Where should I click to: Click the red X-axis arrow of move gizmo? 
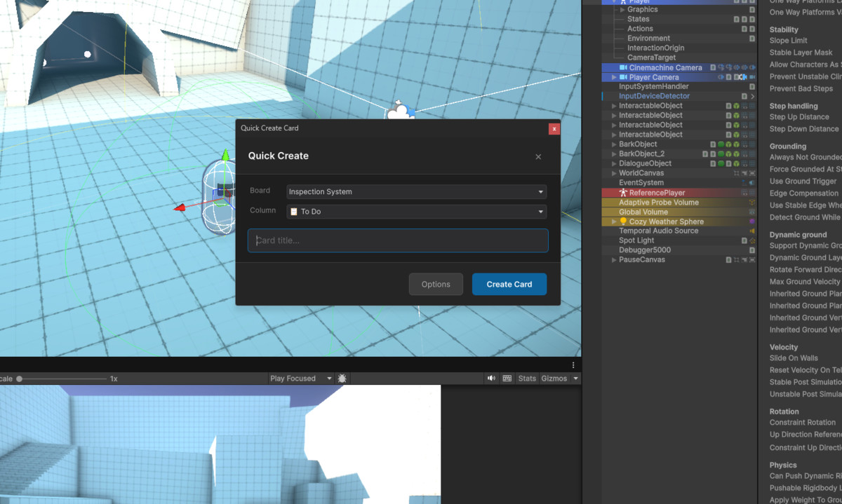pyautogui.click(x=180, y=207)
